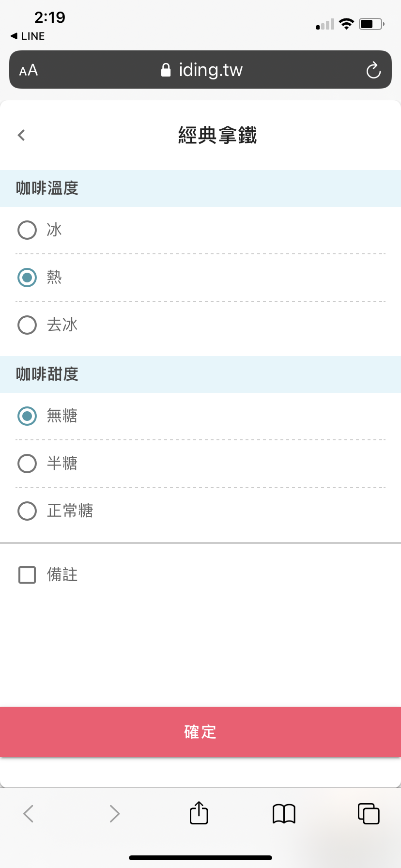The width and height of the screenshot is (401, 868).
Task: Tap the Safari reload page icon
Action: click(373, 70)
